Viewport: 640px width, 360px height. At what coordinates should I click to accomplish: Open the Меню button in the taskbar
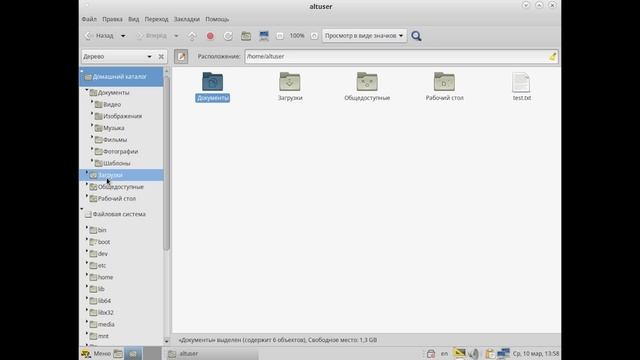[96, 353]
